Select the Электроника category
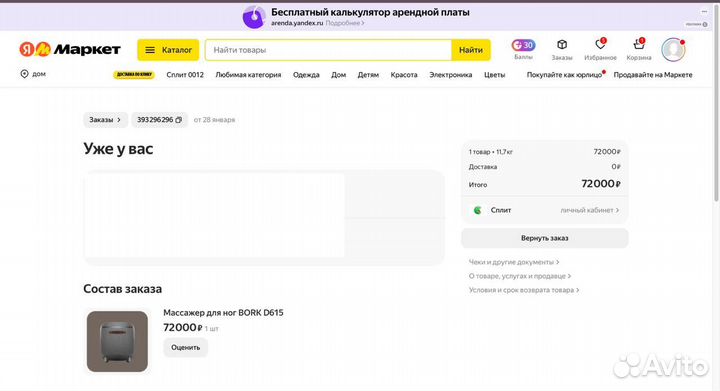 point(450,75)
